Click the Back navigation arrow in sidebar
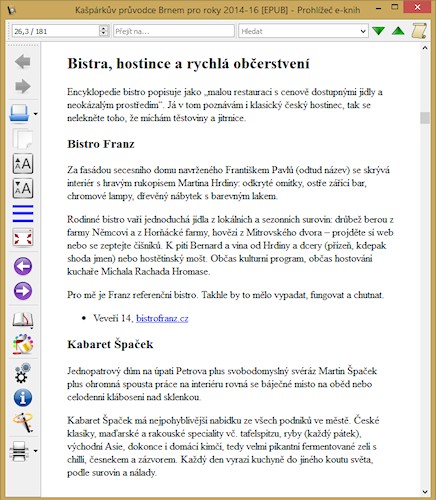This screenshot has height=500, width=436. pyautogui.click(x=23, y=62)
